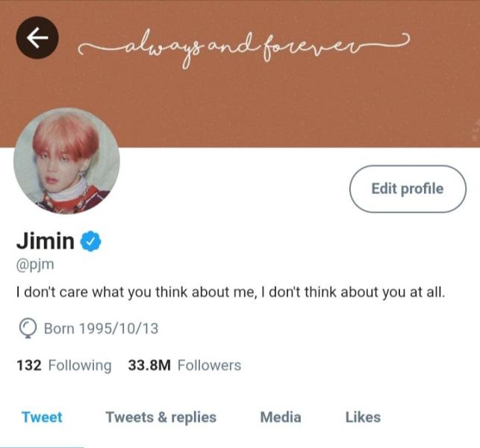The height and width of the screenshot is (448, 480).
Task: Click the blue verified badge next to Jimin
Action: tap(90, 241)
